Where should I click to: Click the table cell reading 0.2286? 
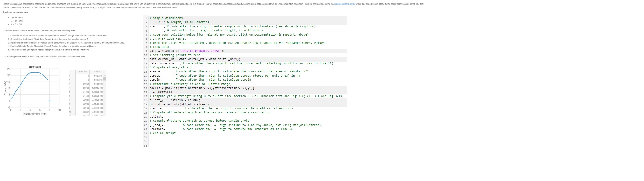coord(82,104)
